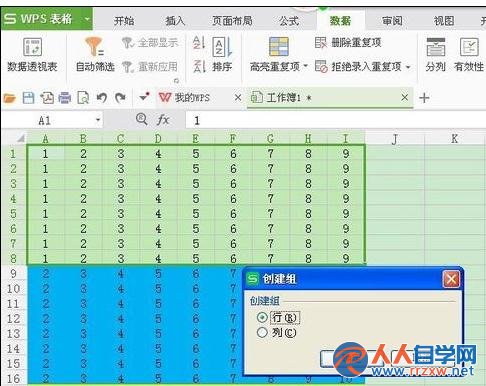Select column K header
Screen dimensions: 486x386
click(454, 139)
